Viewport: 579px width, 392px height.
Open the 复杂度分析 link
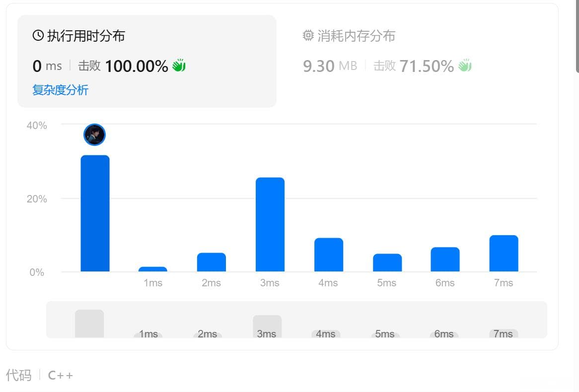tap(60, 90)
